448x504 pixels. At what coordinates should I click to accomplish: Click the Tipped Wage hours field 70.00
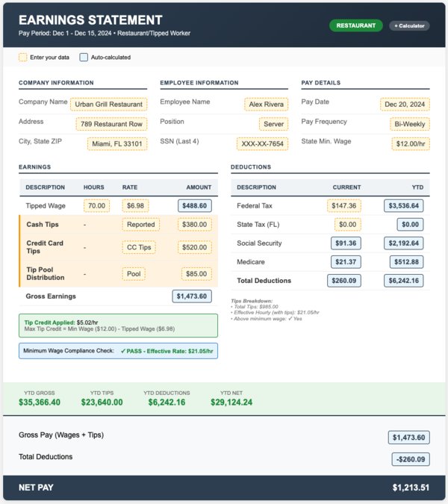pyautogui.click(x=96, y=205)
